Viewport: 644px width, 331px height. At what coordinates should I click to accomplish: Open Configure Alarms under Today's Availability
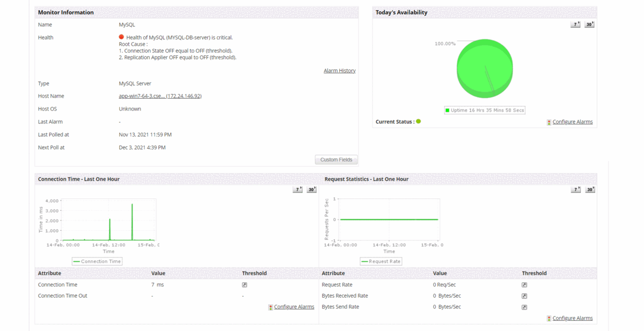tap(573, 122)
